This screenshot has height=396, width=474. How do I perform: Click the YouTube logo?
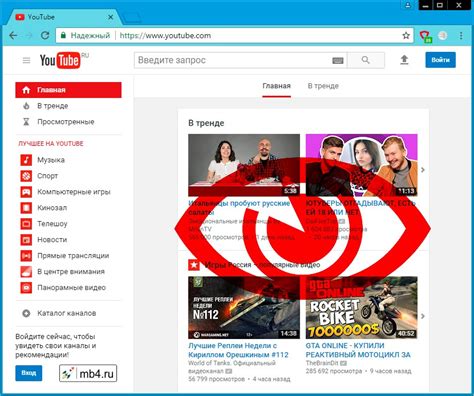(x=60, y=60)
